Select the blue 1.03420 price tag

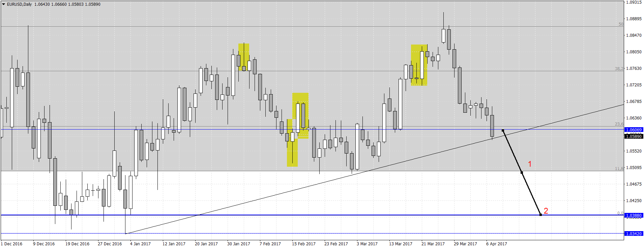tap(634, 233)
